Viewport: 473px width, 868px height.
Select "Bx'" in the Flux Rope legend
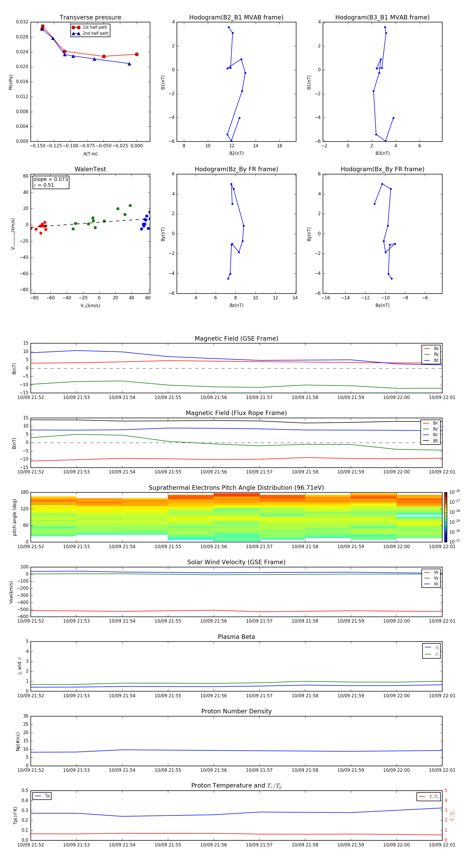coord(431,423)
